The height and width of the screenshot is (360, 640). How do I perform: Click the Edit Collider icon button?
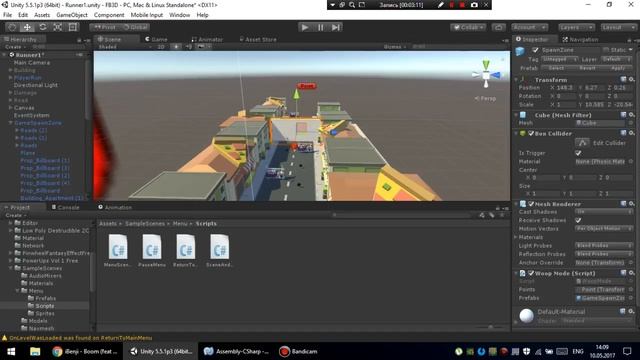pyautogui.click(x=582, y=143)
